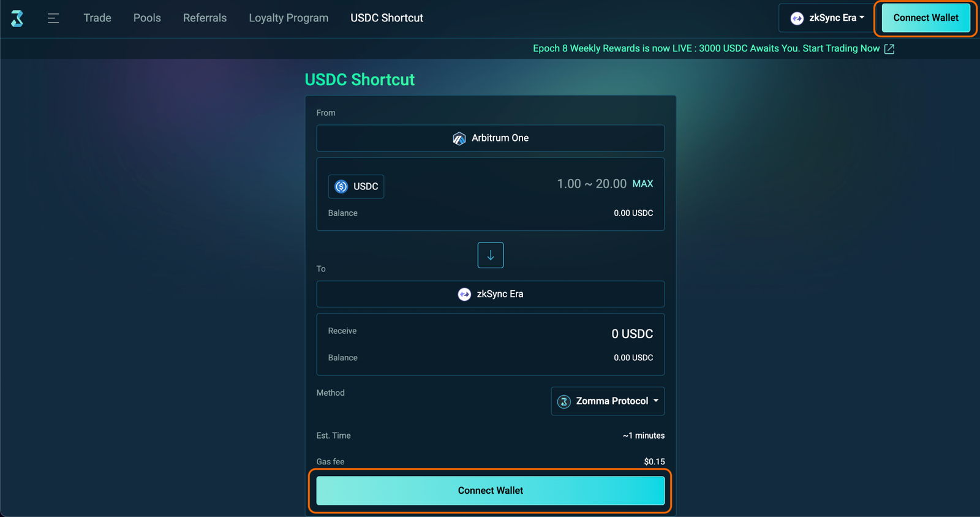Click the USDC coin icon
The height and width of the screenshot is (517, 980).
click(x=341, y=186)
